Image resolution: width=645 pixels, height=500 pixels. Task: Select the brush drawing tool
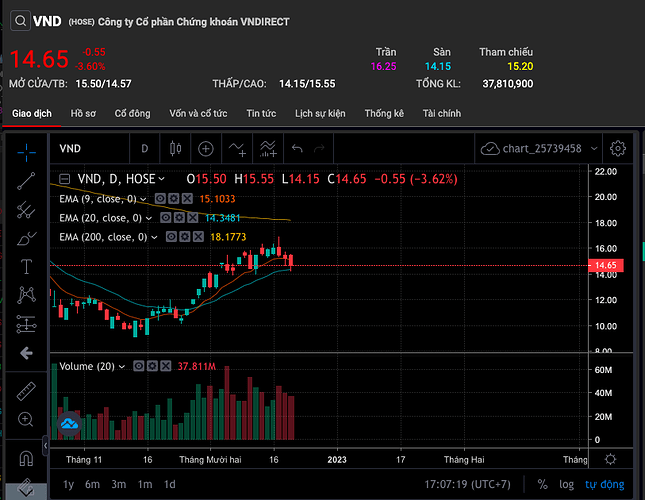[26, 238]
